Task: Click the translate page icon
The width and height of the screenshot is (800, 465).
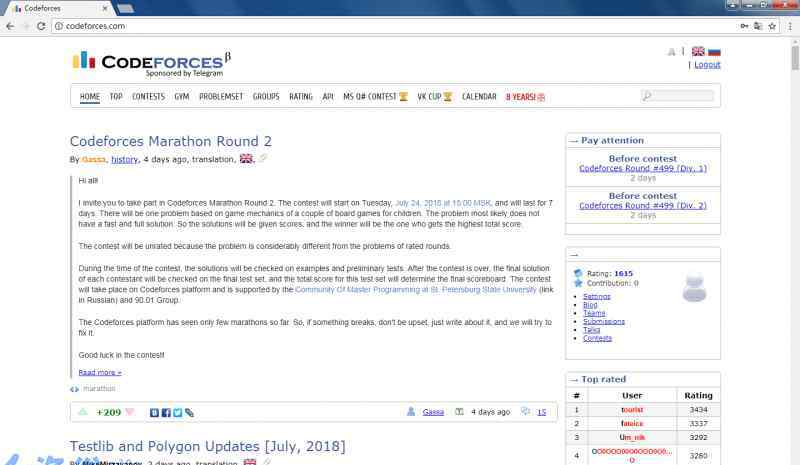Action: [x=758, y=26]
